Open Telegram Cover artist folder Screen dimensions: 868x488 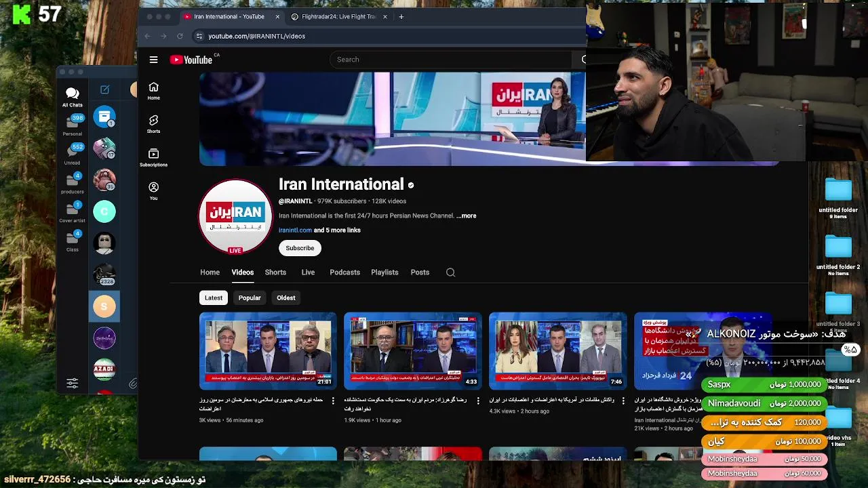(73, 212)
